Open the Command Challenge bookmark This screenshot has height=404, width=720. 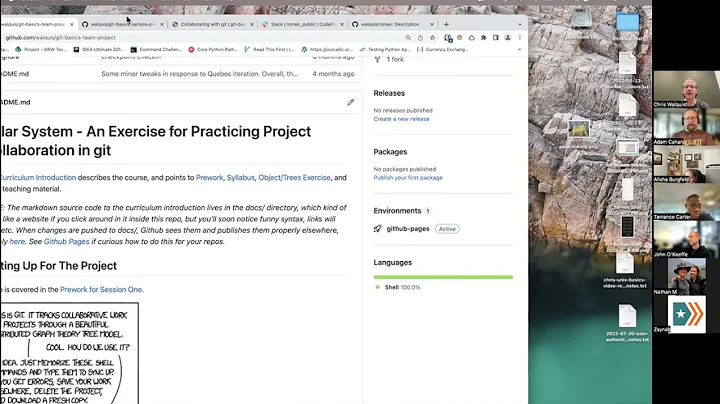[156, 50]
